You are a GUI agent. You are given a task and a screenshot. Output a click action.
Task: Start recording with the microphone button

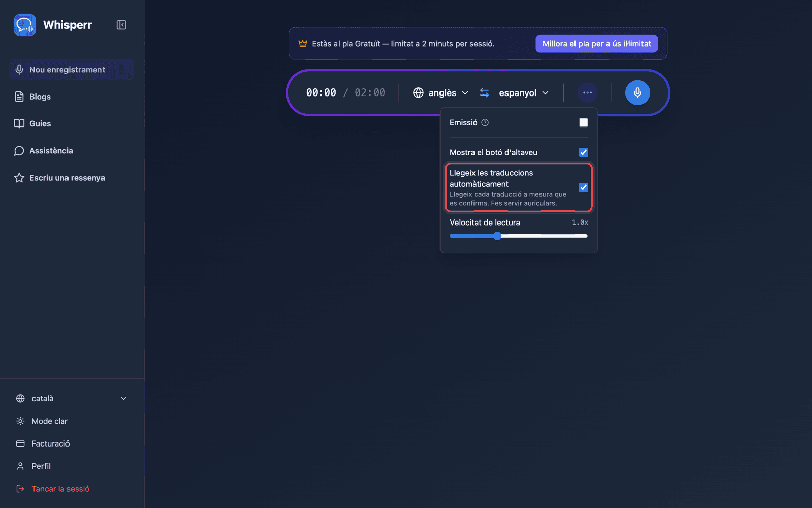tap(637, 93)
